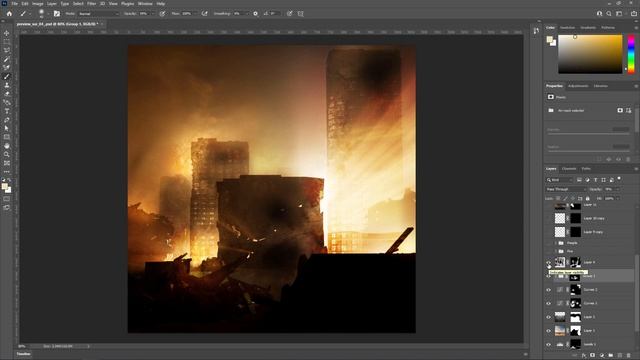Select the Clone Stamp tool
640x360 pixels.
(x=7, y=85)
